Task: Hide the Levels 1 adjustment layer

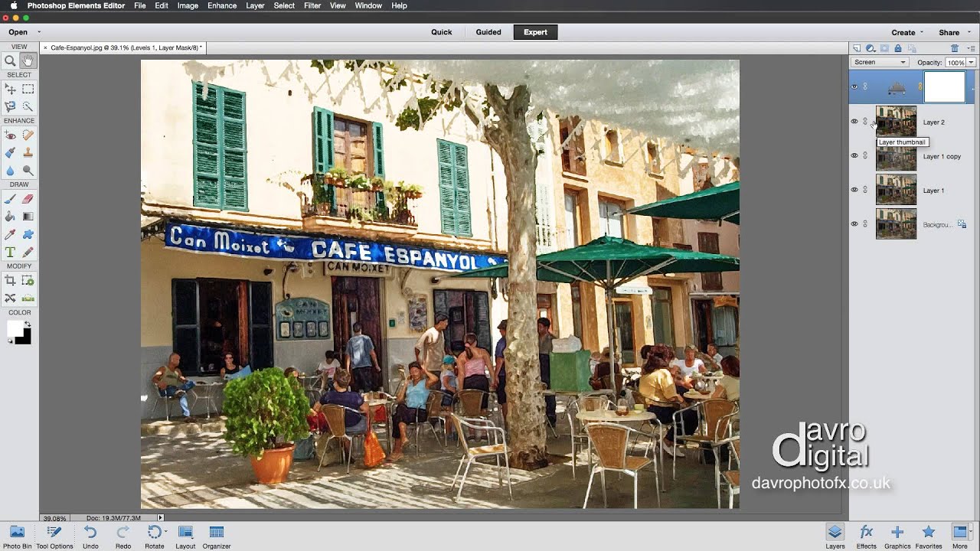Action: (854, 86)
